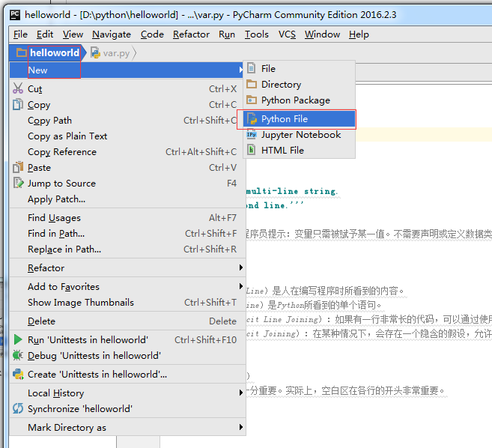This screenshot has height=448, width=492.
Task: Open the Window menu
Action: 322,34
